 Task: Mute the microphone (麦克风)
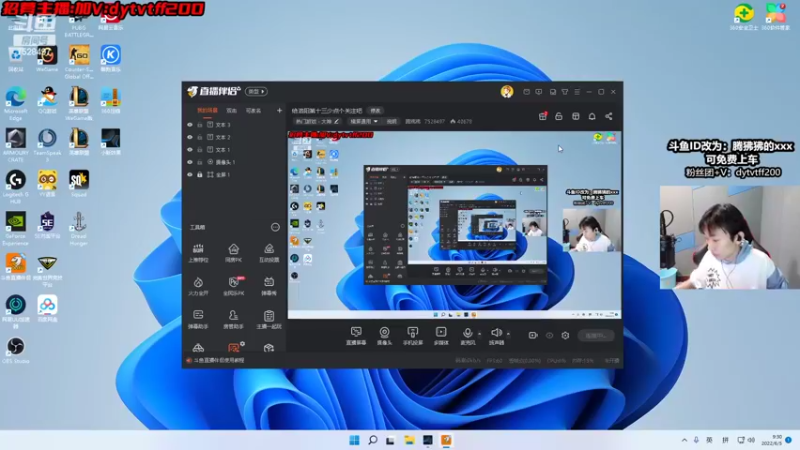tap(467, 336)
